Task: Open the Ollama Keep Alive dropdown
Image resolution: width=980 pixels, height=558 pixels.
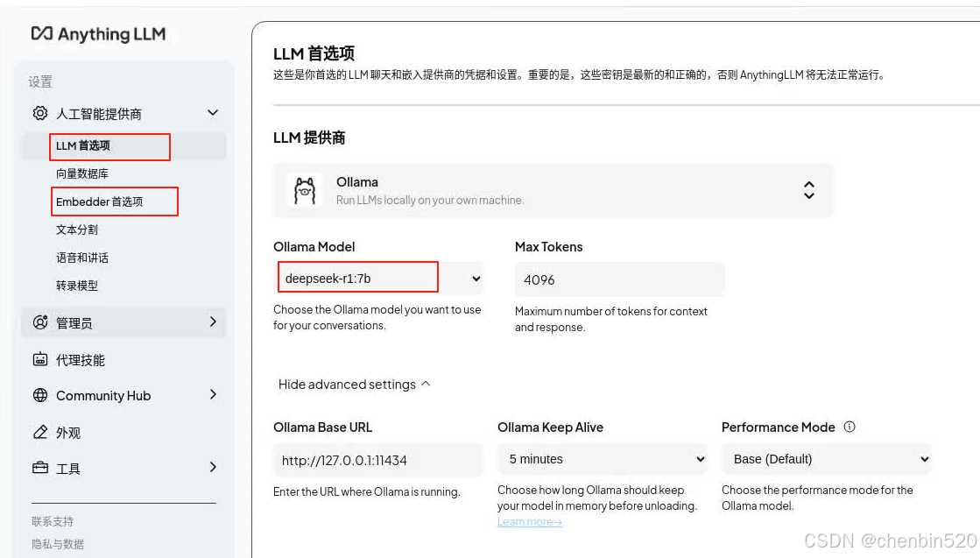Action: [602, 459]
